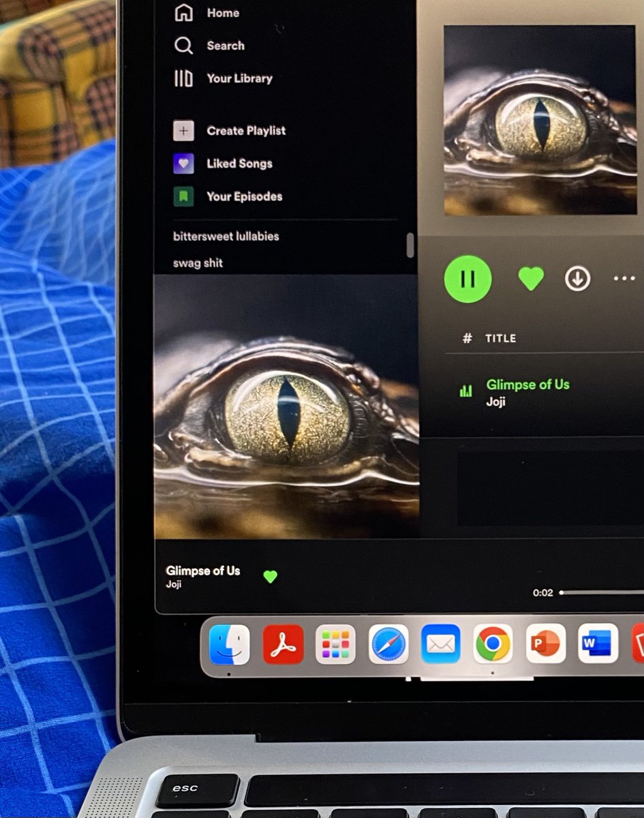
Task: Toggle the small heart in now-playing bar
Action: click(x=271, y=577)
